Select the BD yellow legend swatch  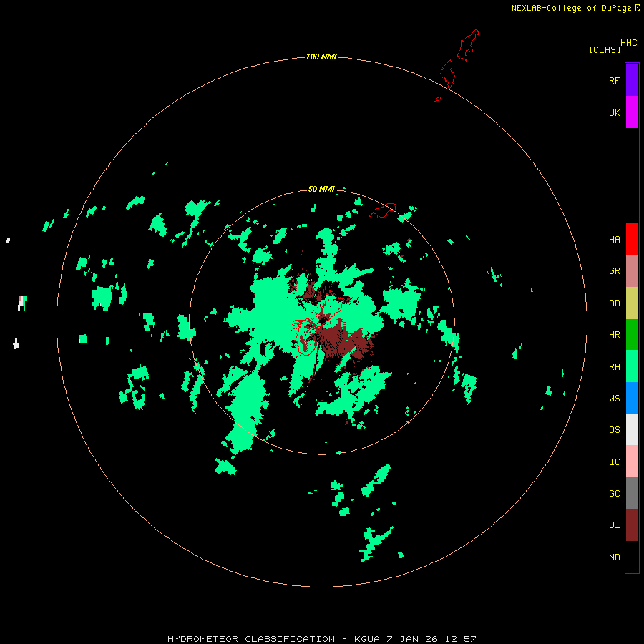632,303
